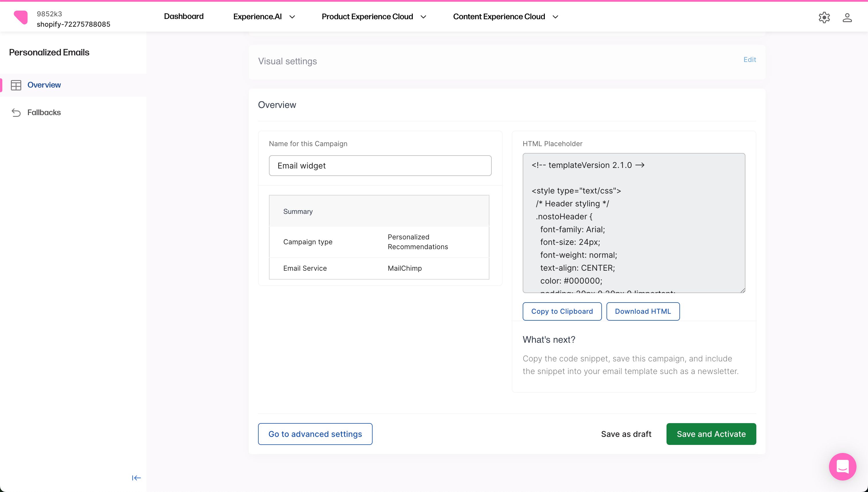Viewport: 868px width, 492px height.
Task: Click Copy to Clipboard button
Action: pos(562,311)
